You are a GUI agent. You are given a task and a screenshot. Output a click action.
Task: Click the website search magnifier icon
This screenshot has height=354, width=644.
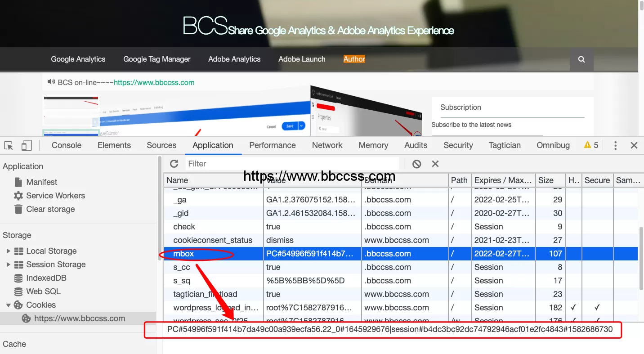pyautogui.click(x=581, y=59)
